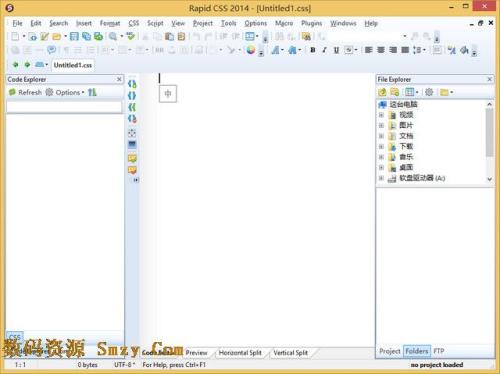Click the lower yellow note icon in the vertical bar

click(x=132, y=170)
